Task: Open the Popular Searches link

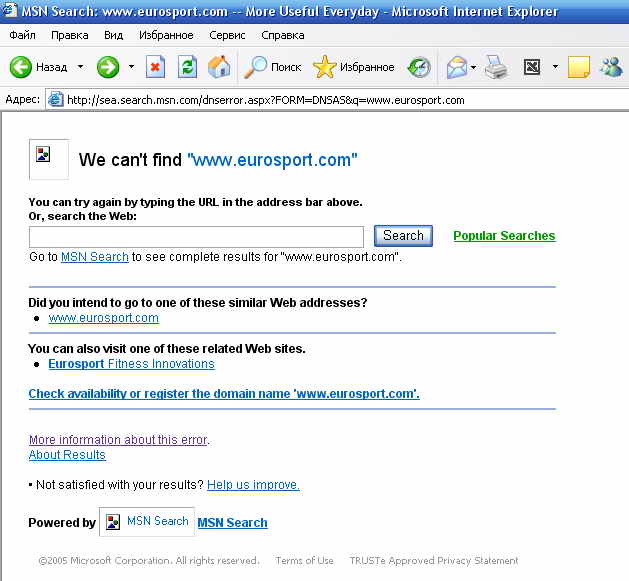Action: (x=504, y=236)
